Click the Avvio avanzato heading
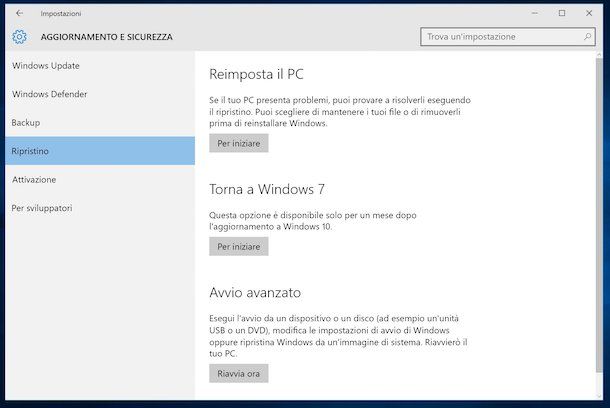Viewport: 610px width, 408px height. click(255, 292)
